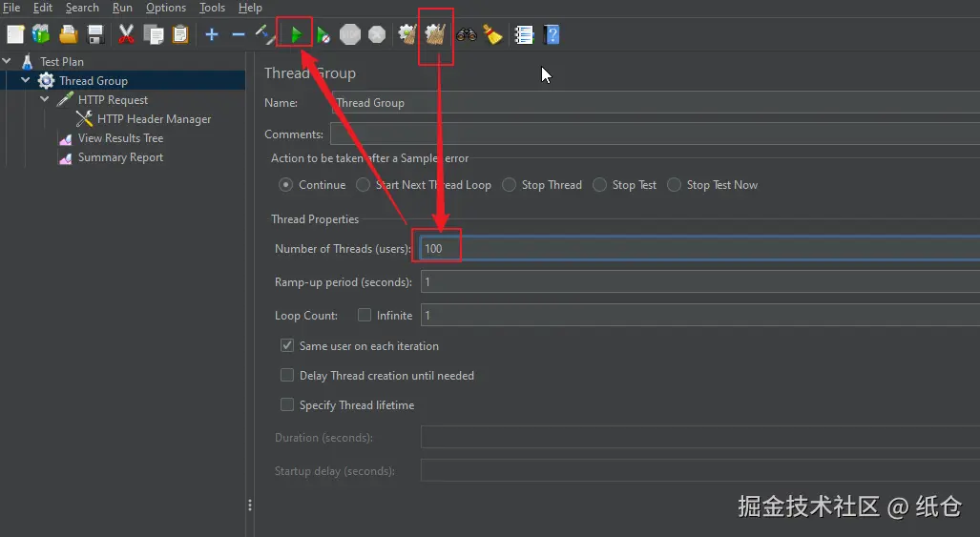The image size is (980, 537).
Task: Open the File menu
Action: coord(11,8)
